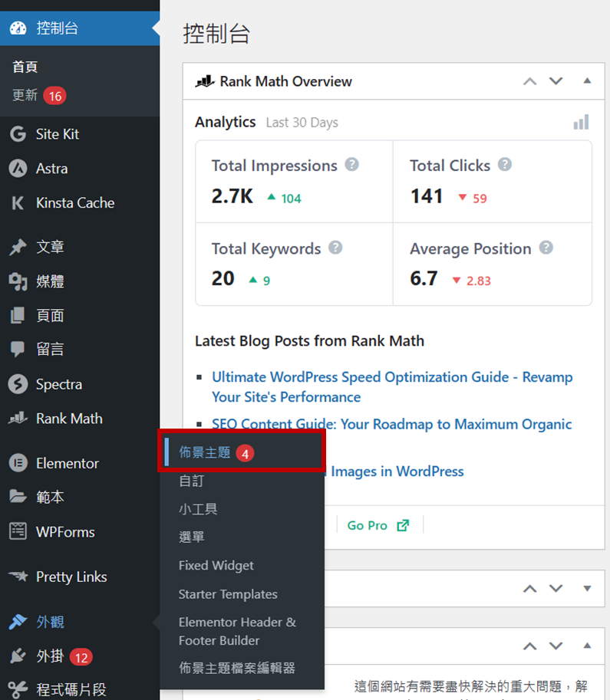Screen dimensions: 610x700
Task: Click the pages icon beside 頁面
Action: [18, 315]
